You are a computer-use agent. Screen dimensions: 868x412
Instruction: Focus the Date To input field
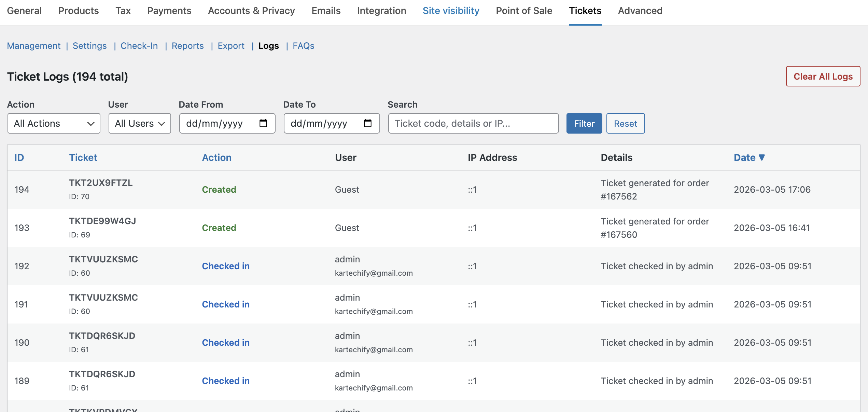pyautogui.click(x=332, y=123)
